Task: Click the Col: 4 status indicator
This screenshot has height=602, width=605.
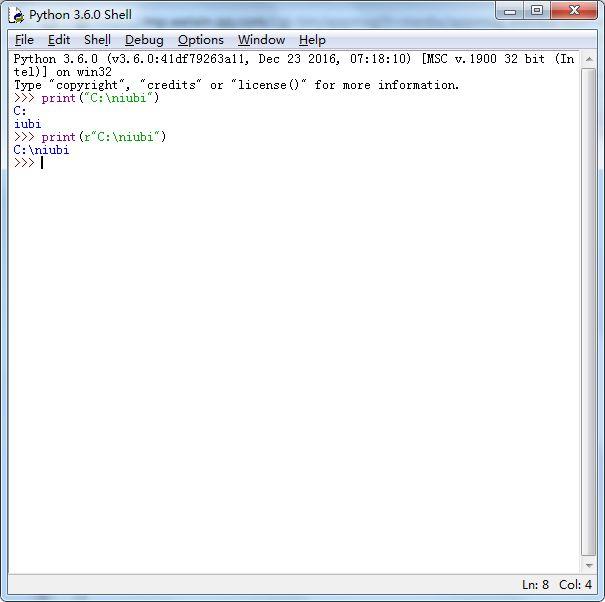Action: point(575,585)
